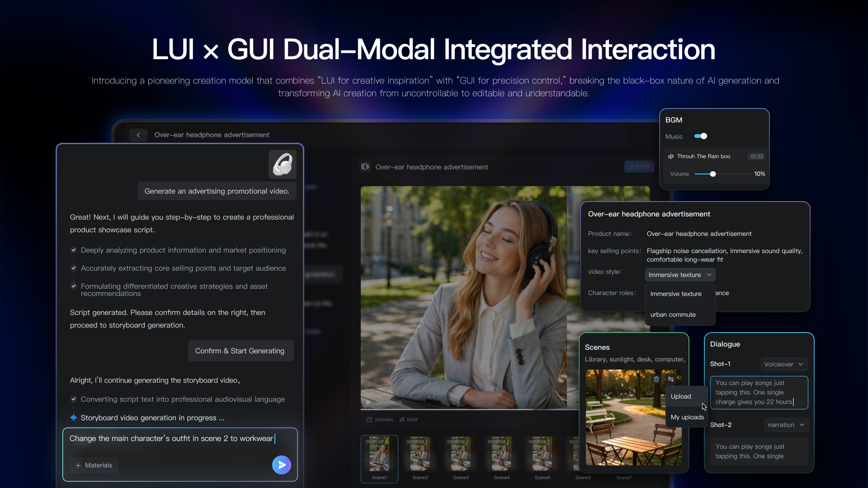
Task: Open the video style Immersive texture dropdown
Action: pyautogui.click(x=680, y=275)
